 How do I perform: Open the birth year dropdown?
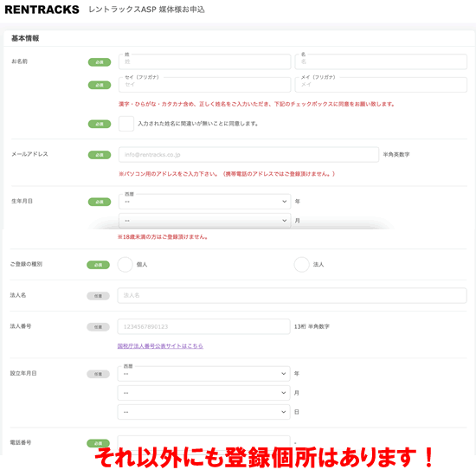click(204, 202)
